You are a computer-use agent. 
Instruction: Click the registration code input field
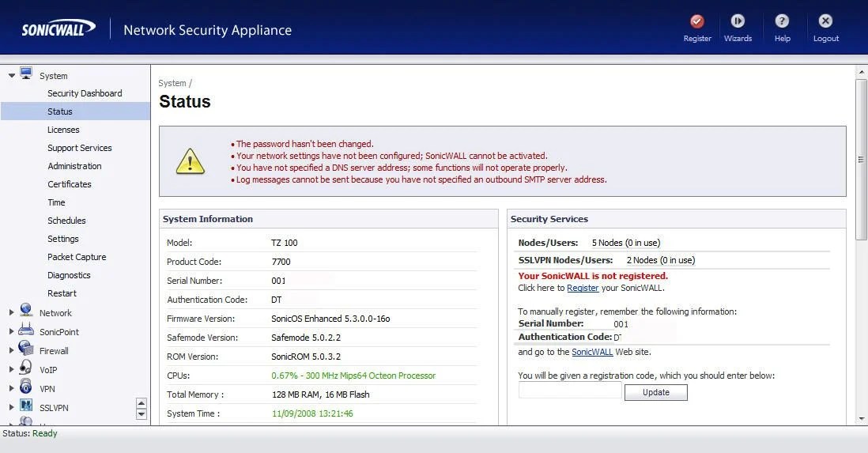(570, 391)
